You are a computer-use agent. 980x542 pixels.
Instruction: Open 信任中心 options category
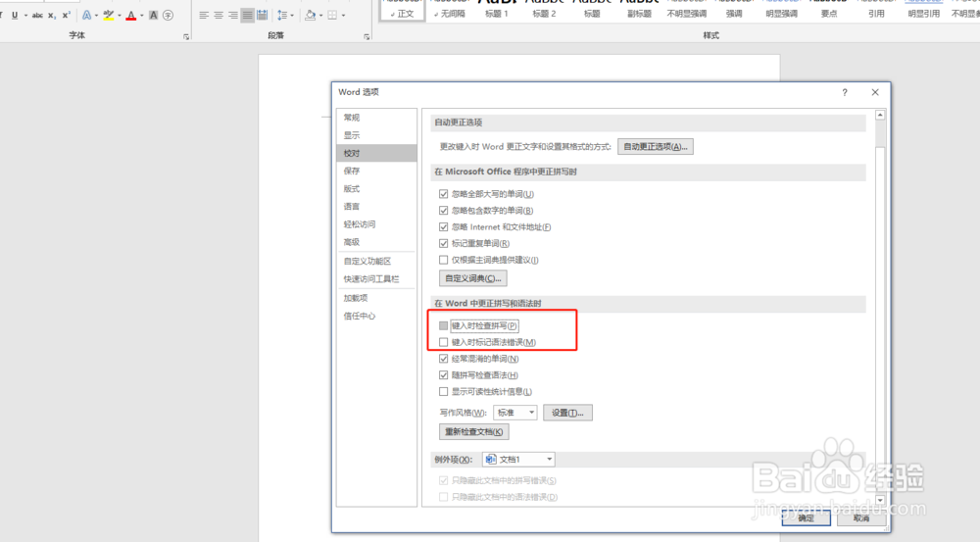[376, 316]
